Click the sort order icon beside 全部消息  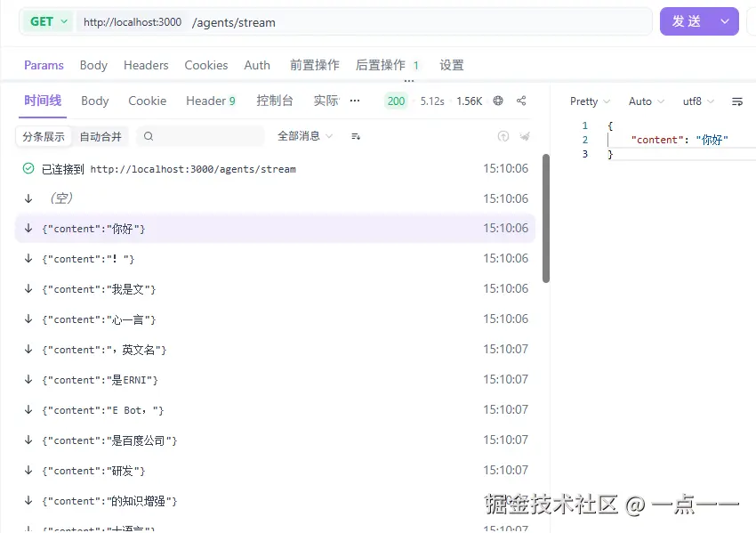tap(356, 136)
